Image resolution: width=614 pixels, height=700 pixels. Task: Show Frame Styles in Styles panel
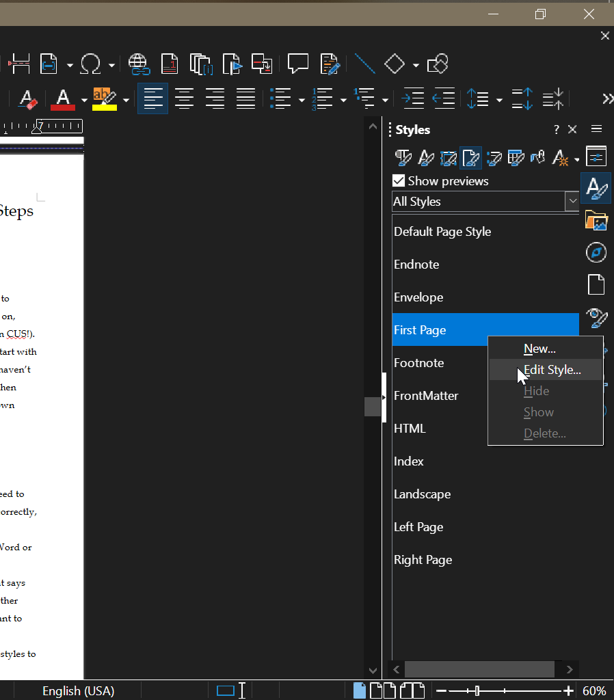pyautogui.click(x=448, y=158)
